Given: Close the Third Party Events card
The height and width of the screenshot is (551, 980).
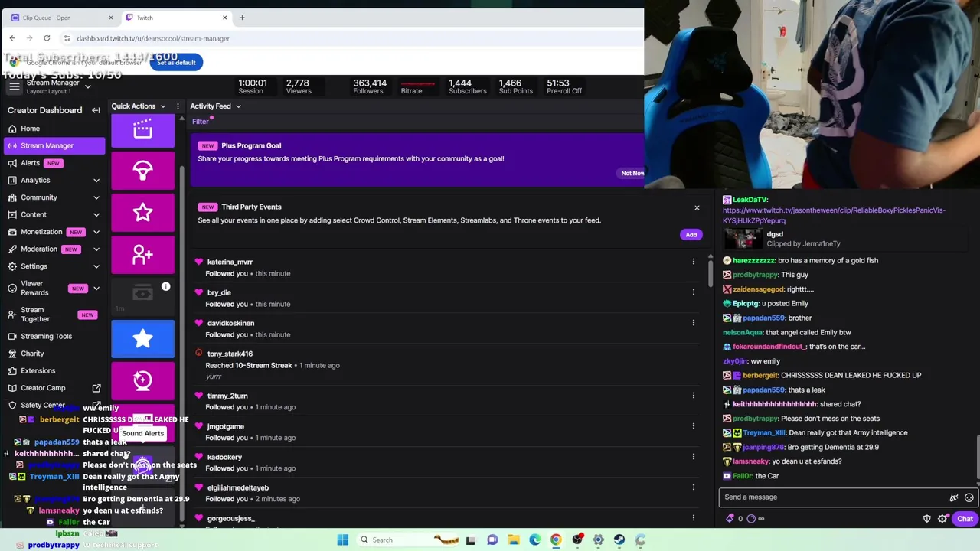Looking at the screenshot, I should (x=697, y=208).
